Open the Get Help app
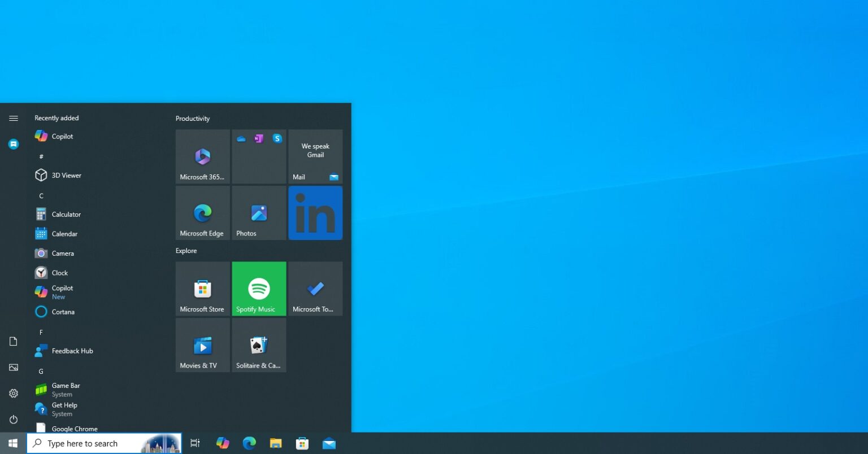868x454 pixels. tap(64, 409)
